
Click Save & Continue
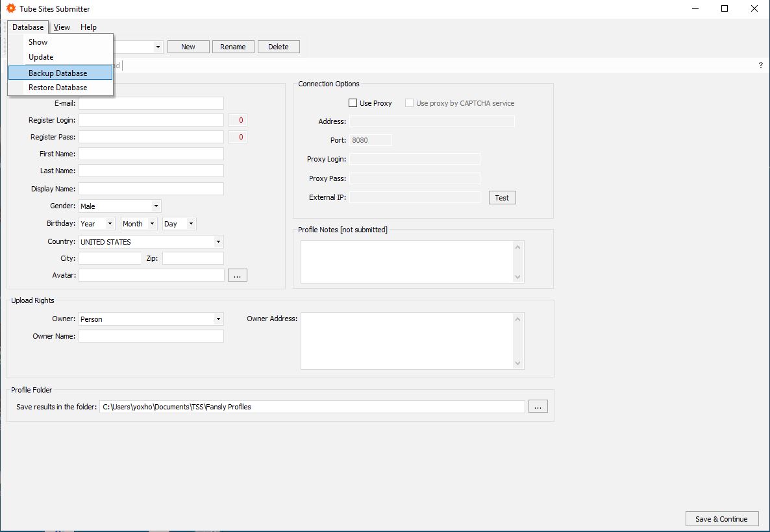click(721, 518)
